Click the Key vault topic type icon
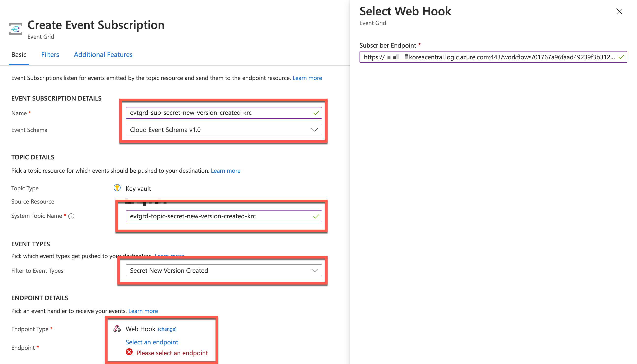Viewport: 637px width, 364px height. click(117, 188)
